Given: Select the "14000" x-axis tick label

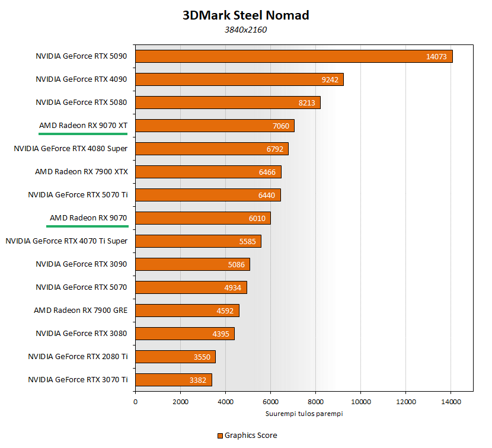Looking at the screenshot, I should (x=451, y=402).
